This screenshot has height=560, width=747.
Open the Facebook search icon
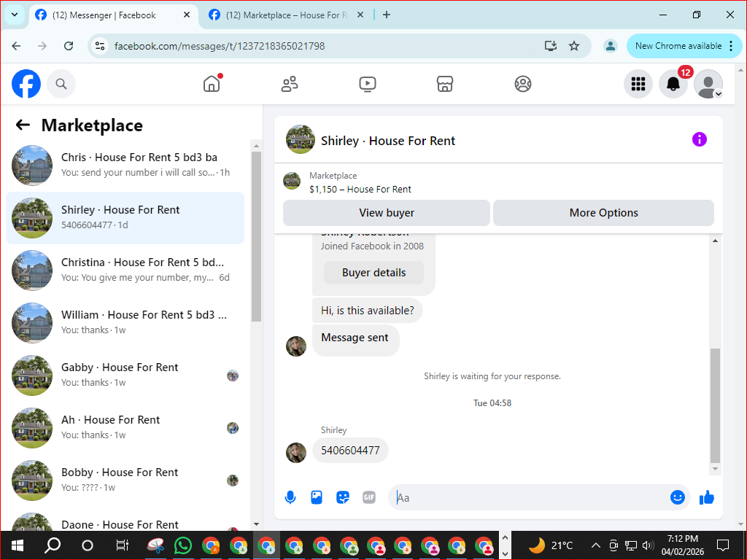(61, 84)
